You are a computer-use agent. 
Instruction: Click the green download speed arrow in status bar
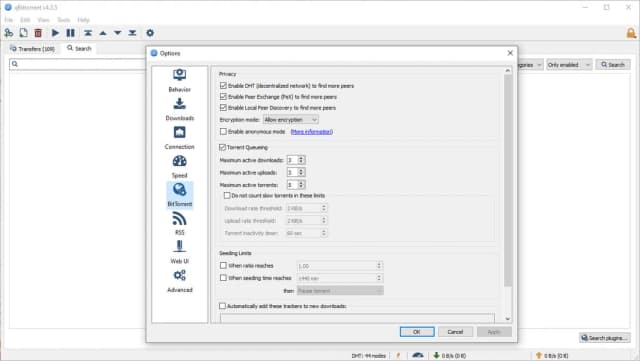pos(436,355)
